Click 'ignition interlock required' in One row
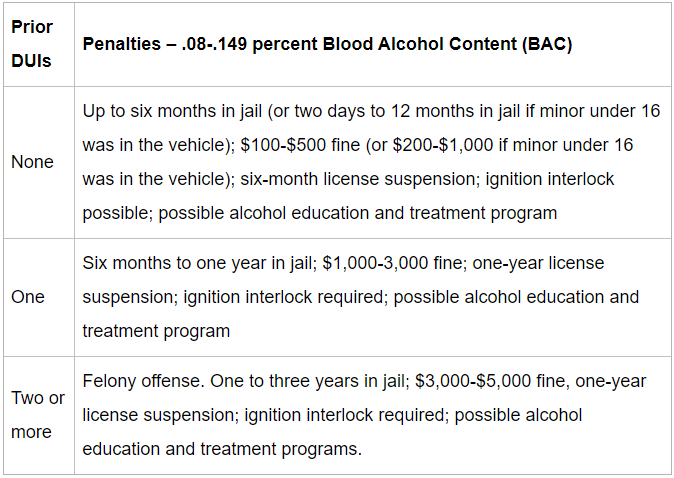 click(x=283, y=297)
